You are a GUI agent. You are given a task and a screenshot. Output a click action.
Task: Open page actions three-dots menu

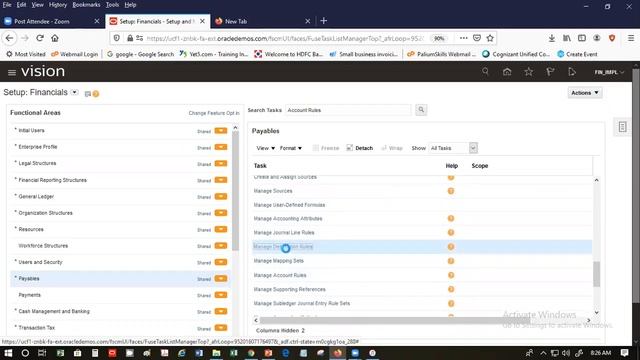coord(463,38)
